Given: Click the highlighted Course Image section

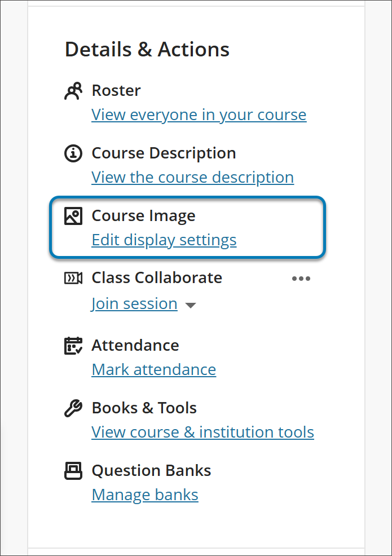Looking at the screenshot, I should click(x=187, y=227).
